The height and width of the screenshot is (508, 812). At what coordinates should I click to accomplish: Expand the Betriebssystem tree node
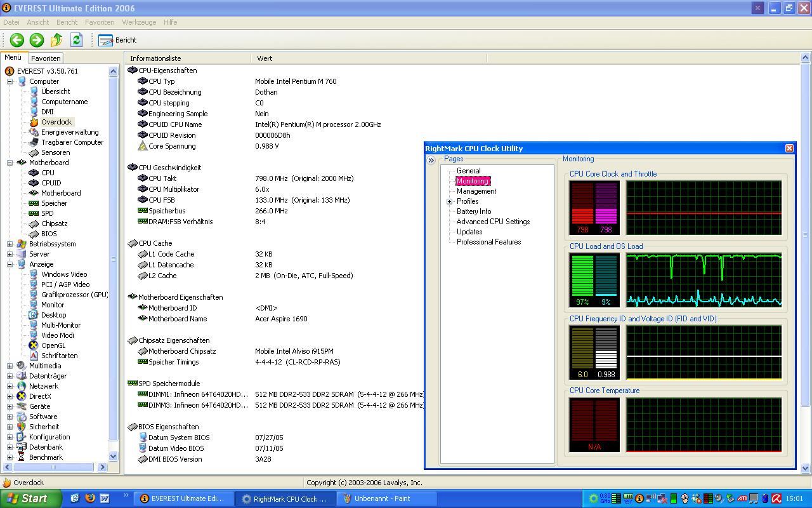point(10,244)
